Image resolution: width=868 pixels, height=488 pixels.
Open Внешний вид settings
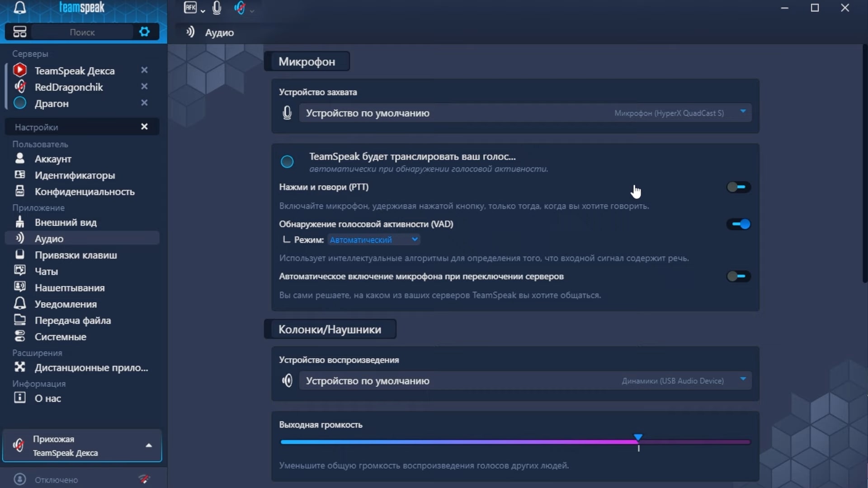pyautogui.click(x=82, y=222)
